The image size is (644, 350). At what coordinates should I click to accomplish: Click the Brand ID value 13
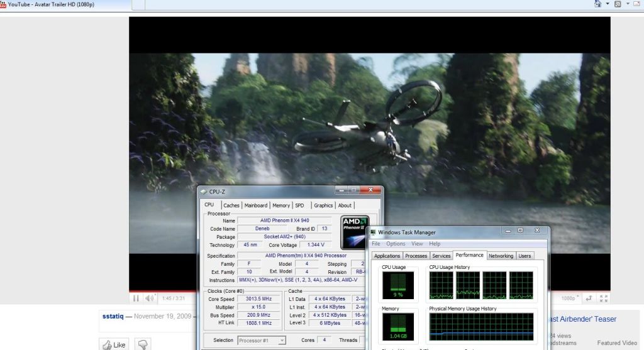tap(325, 229)
